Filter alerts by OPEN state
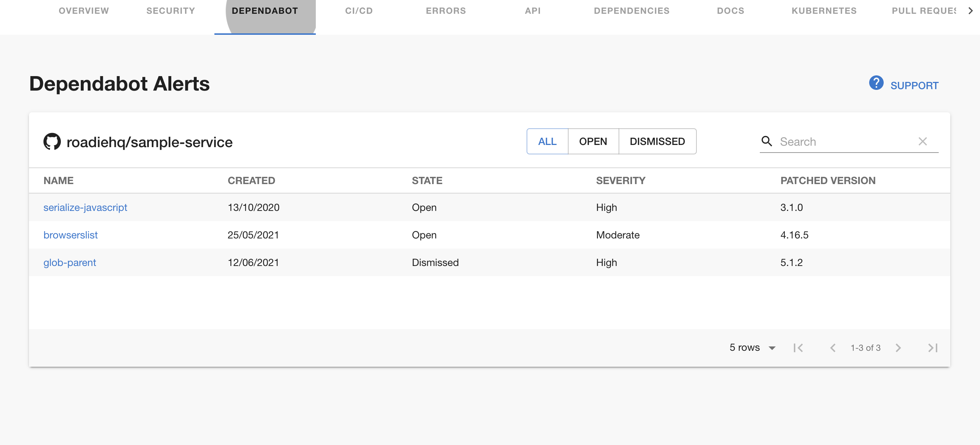This screenshot has width=980, height=445. point(593,142)
